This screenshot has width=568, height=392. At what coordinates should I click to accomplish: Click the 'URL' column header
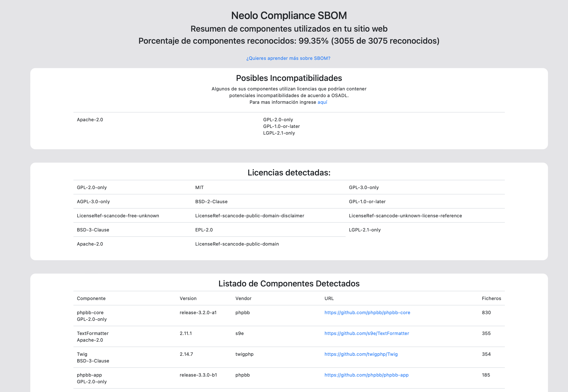329,298
